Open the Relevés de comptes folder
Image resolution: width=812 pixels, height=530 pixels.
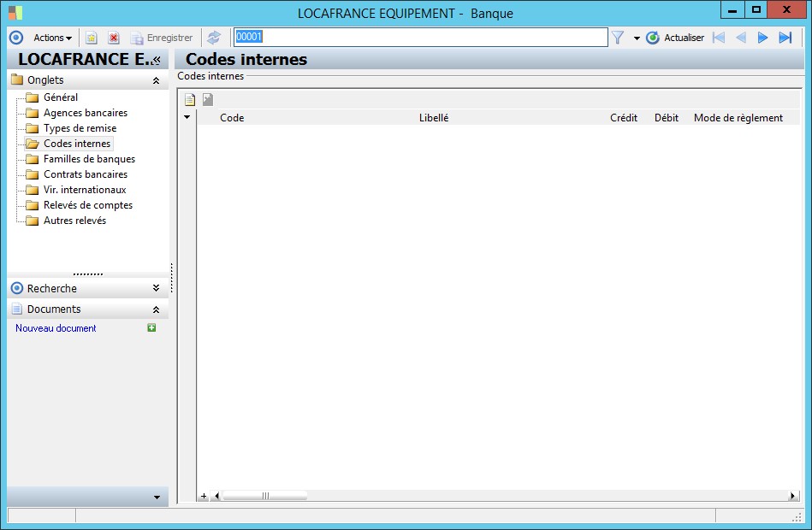(x=88, y=205)
